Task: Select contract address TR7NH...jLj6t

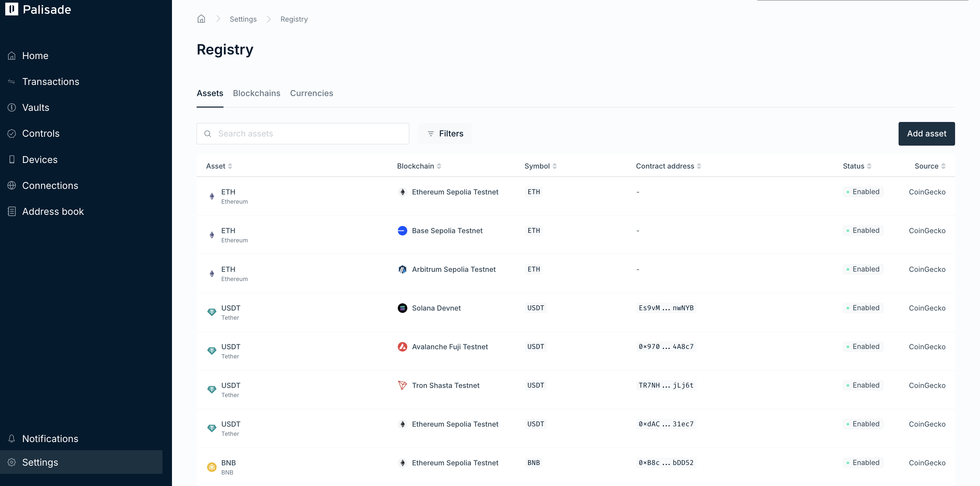Action: coord(666,385)
